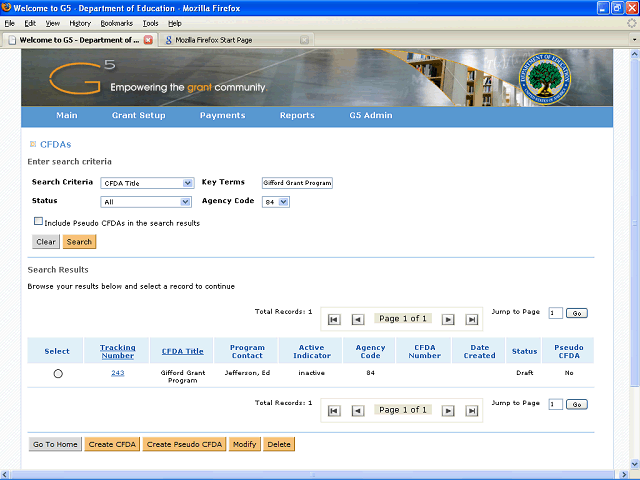
Task: Open the Main navigation item
Action: [x=67, y=116]
